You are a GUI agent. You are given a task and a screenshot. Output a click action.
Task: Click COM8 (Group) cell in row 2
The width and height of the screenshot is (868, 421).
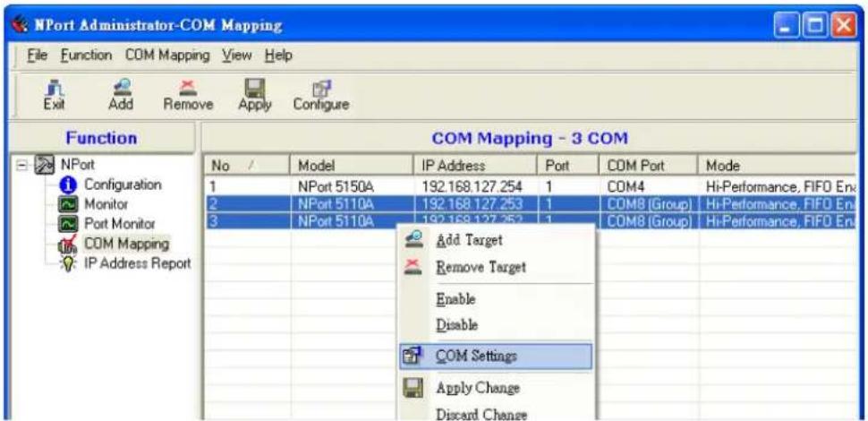(x=650, y=204)
